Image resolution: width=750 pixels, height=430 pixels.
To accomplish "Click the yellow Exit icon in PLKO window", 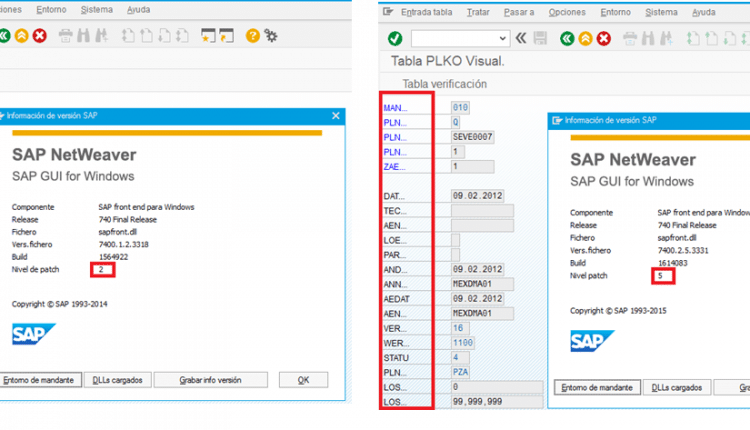I will 585,38.
